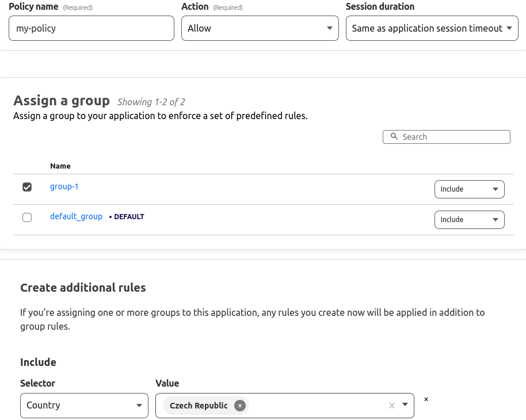Click the Policy name text field
Image resolution: width=526 pixels, height=420 pixels.
[91, 28]
